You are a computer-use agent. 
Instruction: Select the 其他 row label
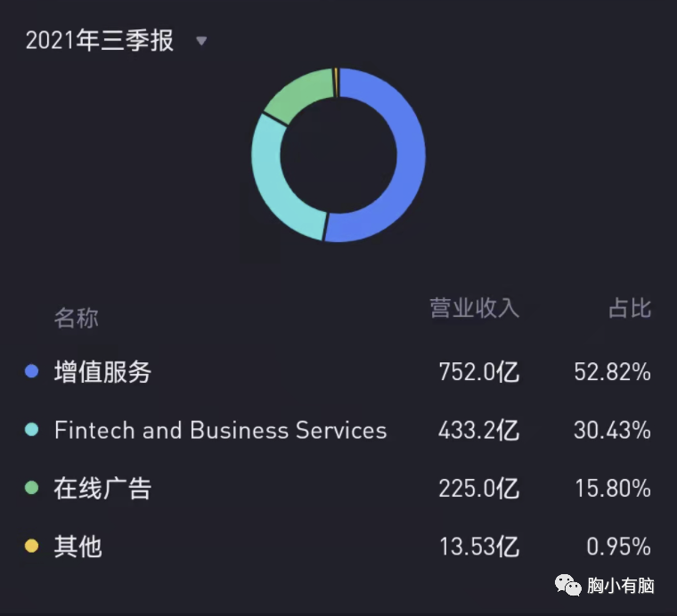(78, 546)
